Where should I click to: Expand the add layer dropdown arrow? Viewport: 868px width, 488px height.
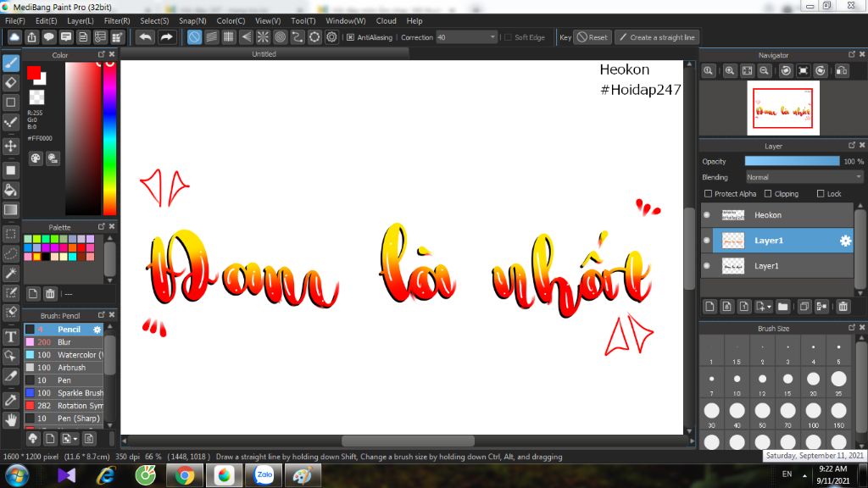pyautogui.click(x=769, y=307)
